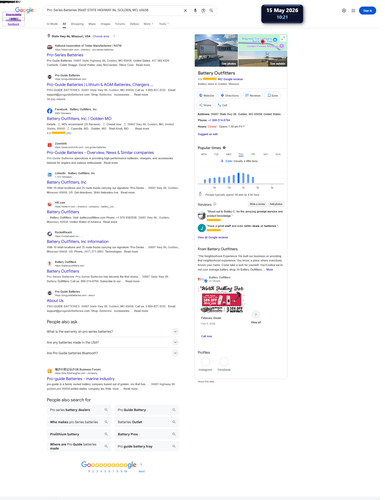Switch to the AI Mode tab
The width and height of the screenshot is (385, 500).
coord(52,24)
